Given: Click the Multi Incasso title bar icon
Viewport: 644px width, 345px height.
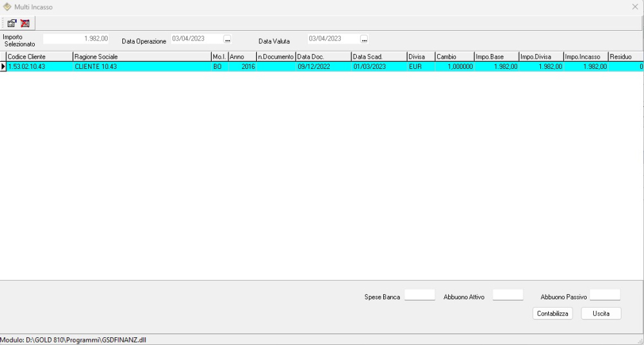Looking at the screenshot, I should (x=8, y=6).
